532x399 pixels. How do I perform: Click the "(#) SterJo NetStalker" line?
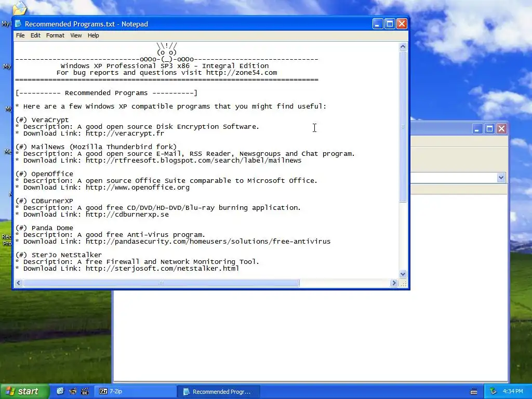pyautogui.click(x=58, y=255)
